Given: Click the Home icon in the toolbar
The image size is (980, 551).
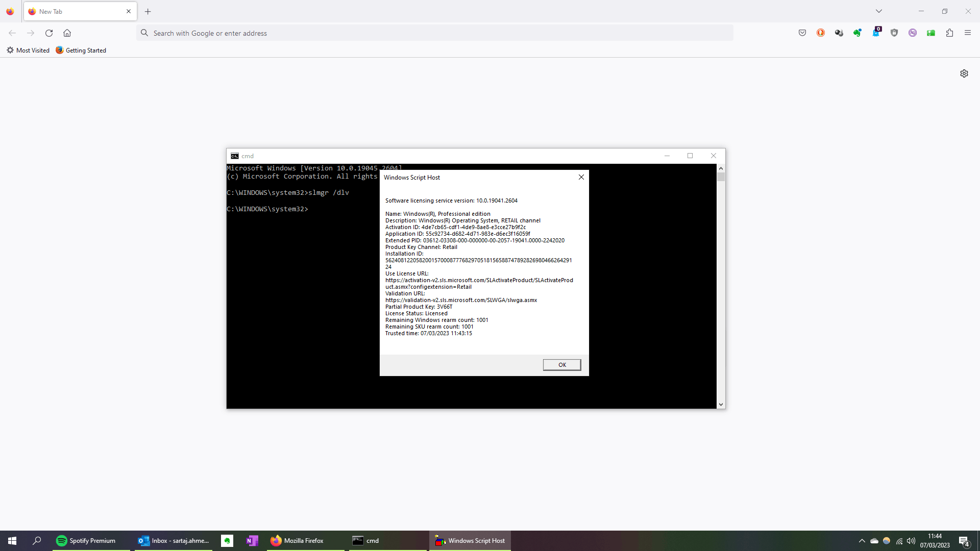Looking at the screenshot, I should [x=67, y=33].
